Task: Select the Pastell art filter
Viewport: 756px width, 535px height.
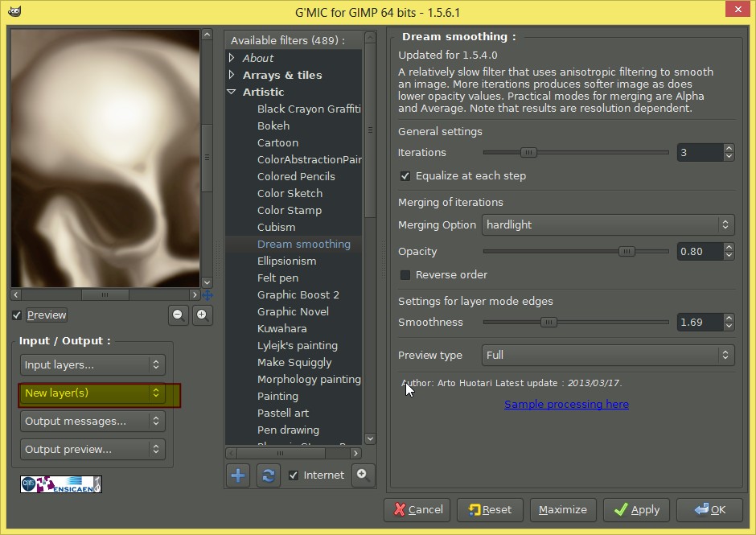Action: tap(283, 413)
